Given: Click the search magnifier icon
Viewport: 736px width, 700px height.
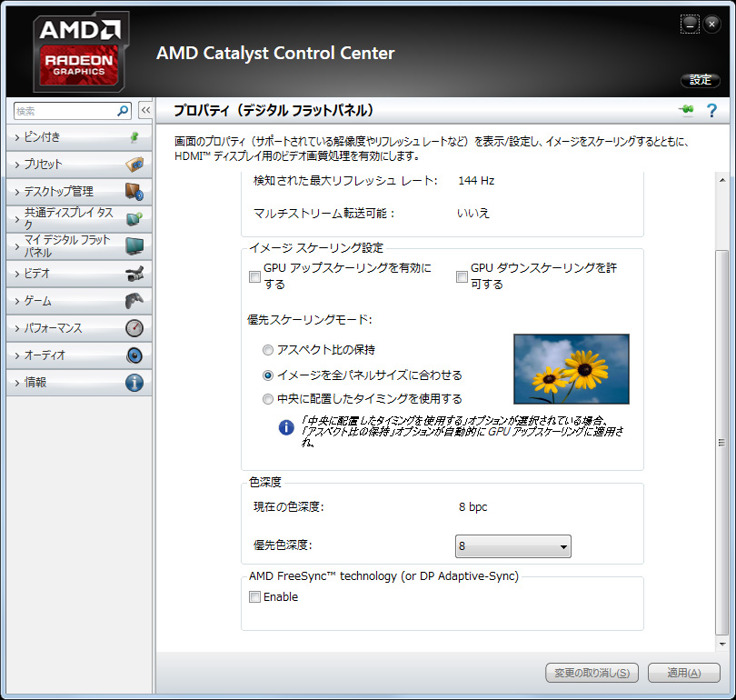Looking at the screenshot, I should pos(123,111).
